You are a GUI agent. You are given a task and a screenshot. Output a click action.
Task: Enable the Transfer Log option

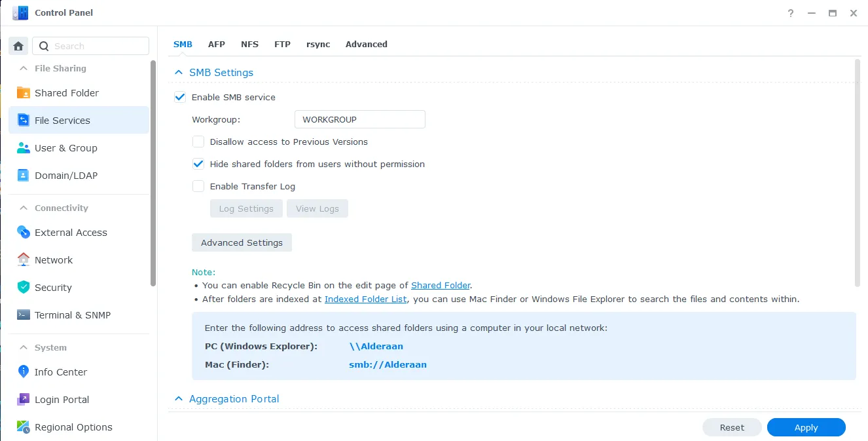[x=198, y=186]
